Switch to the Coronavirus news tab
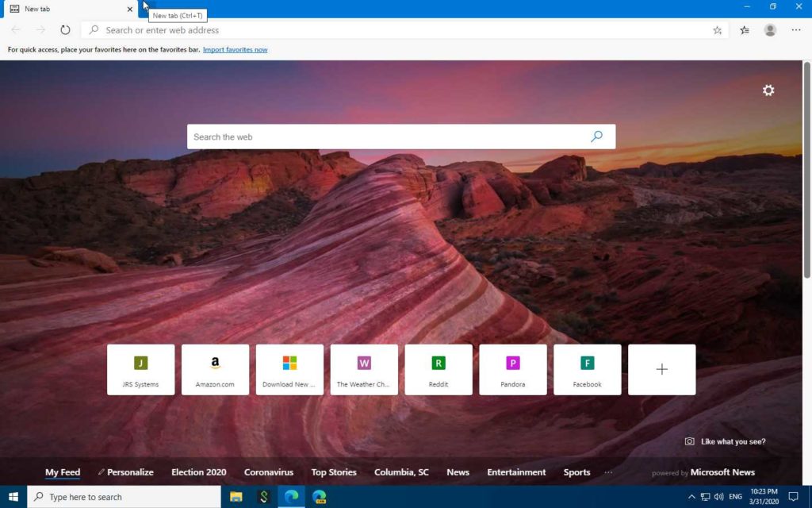This screenshot has height=508, width=812. pos(268,472)
